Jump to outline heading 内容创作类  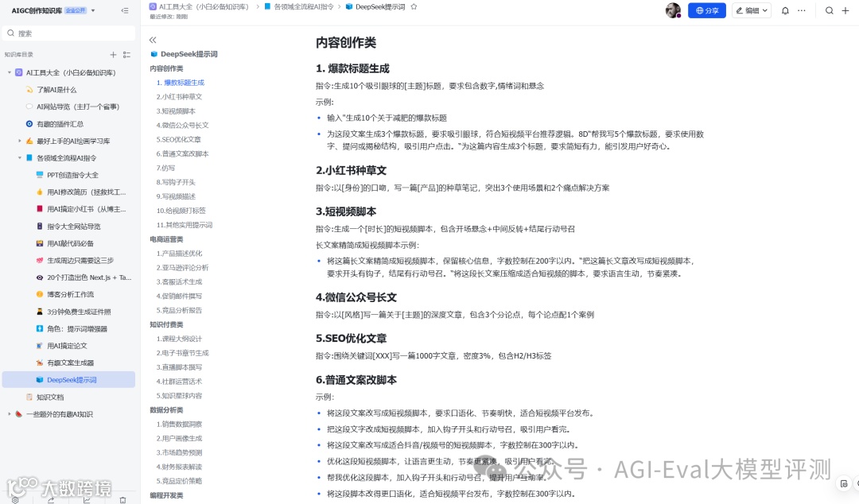166,68
